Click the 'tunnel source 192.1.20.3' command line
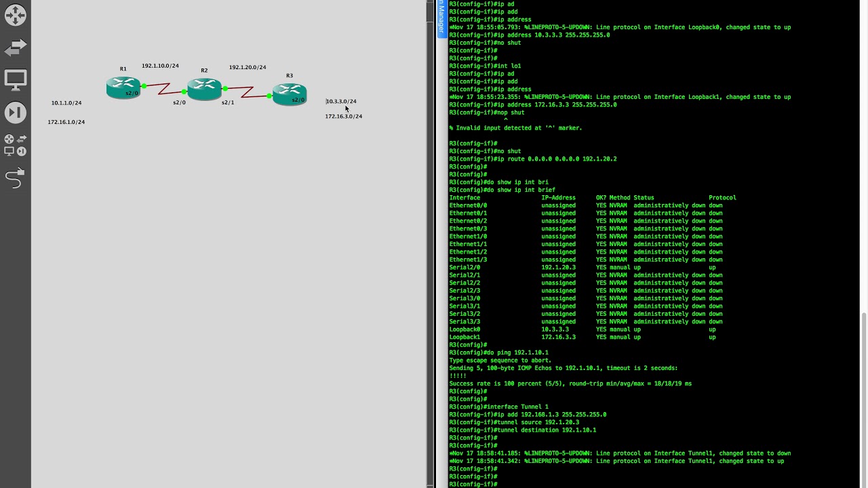The image size is (868, 488). point(514,422)
